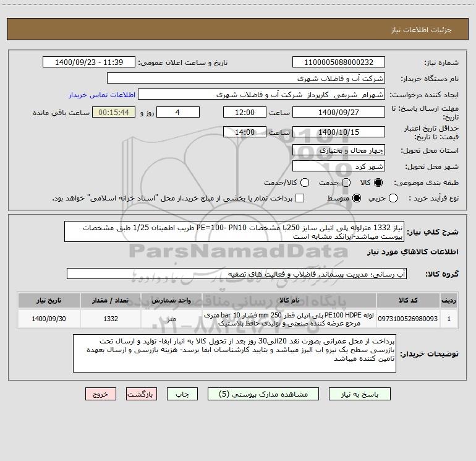Screen dimensions: 476x461
Task: Click the validity time field 14:00
Action: coord(245,132)
